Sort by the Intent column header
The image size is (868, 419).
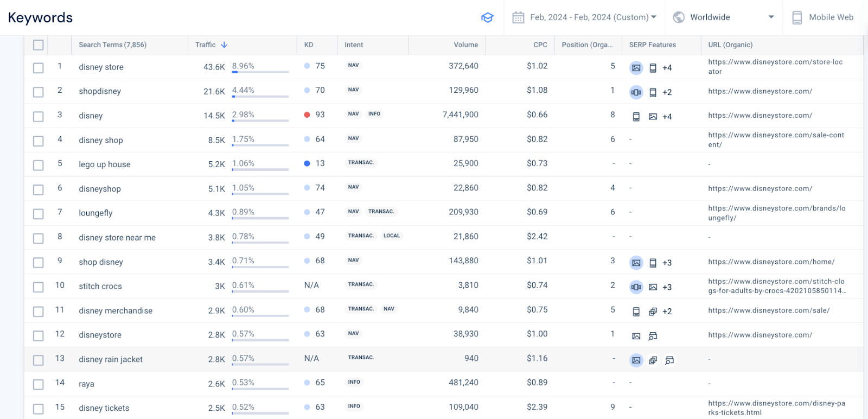tap(354, 45)
